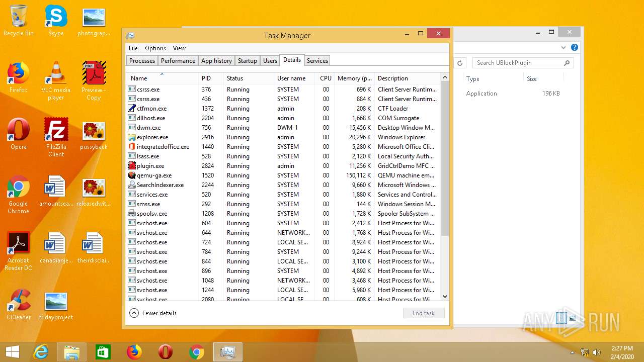Image resolution: width=644 pixels, height=362 pixels.
Task: Collapse Task Manager with Fewer details
Action: (153, 313)
